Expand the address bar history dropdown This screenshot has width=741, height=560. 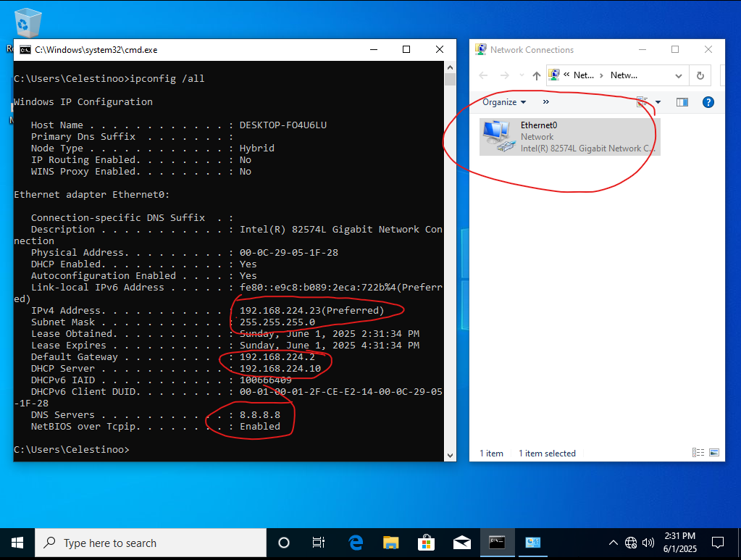679,75
